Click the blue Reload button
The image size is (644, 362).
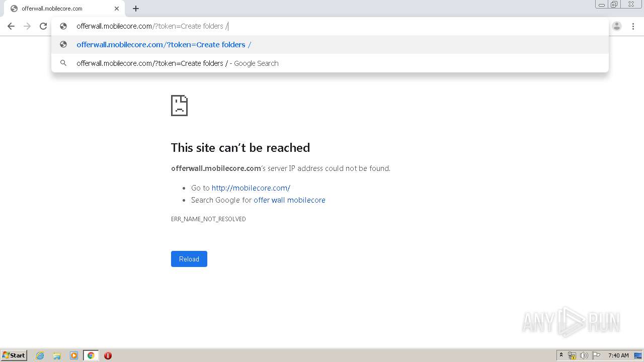189,259
